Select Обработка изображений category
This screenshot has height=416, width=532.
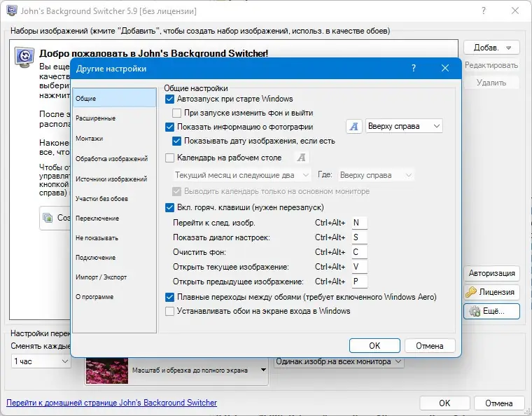[x=114, y=158]
